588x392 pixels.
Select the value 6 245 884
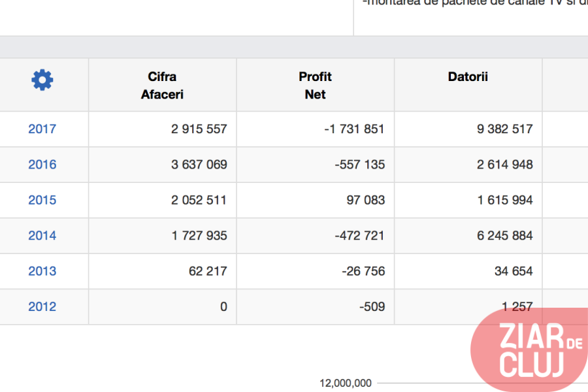[x=505, y=236]
